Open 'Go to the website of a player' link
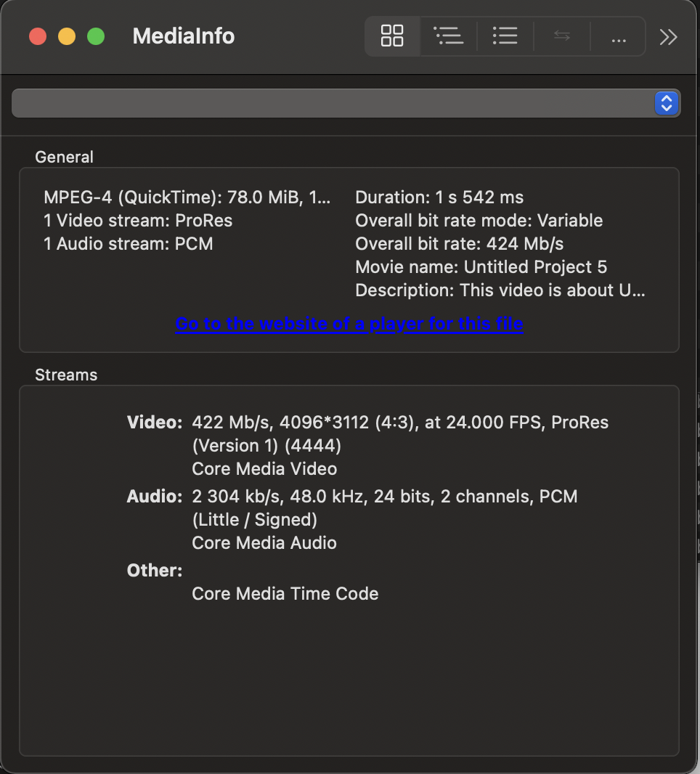700x774 pixels. tap(349, 324)
